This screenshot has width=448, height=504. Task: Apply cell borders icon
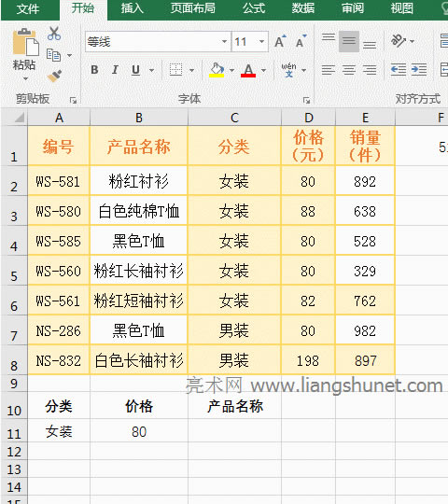(175, 70)
